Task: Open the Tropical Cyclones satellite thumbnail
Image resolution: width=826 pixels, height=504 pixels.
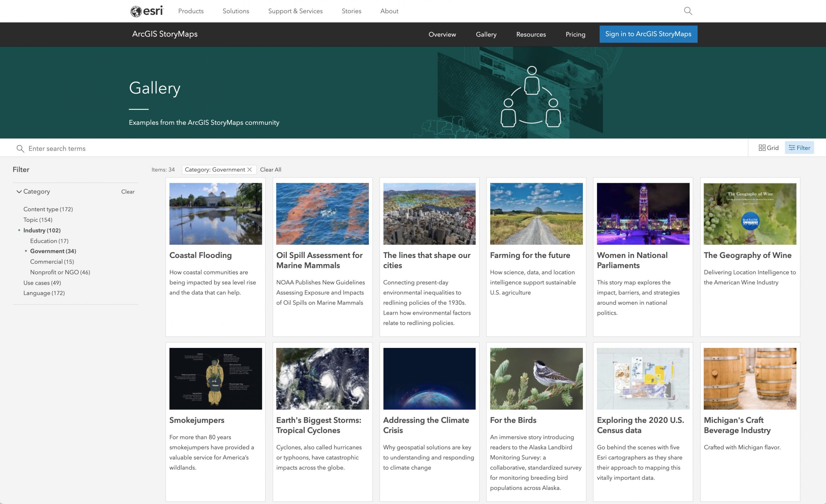Action: (322, 379)
